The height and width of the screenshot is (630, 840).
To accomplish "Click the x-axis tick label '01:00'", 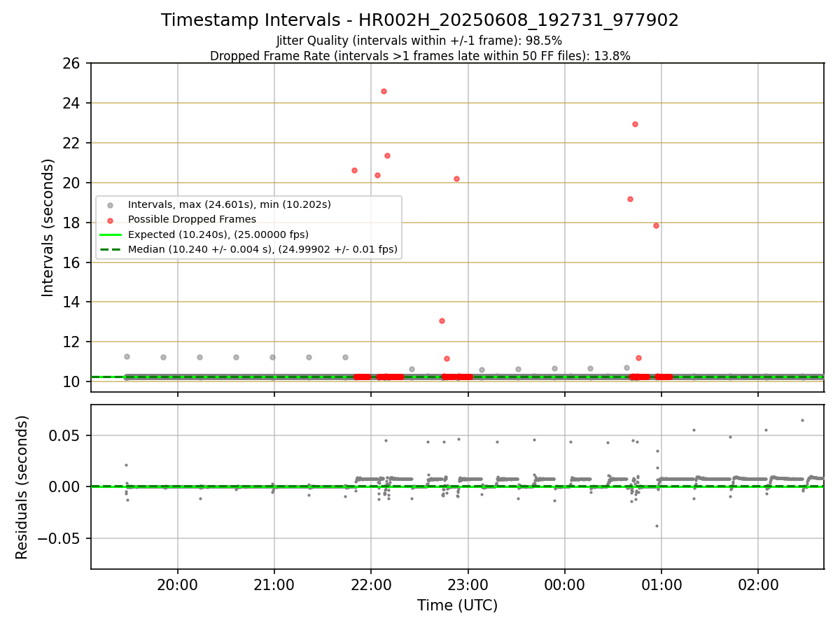I will (661, 584).
